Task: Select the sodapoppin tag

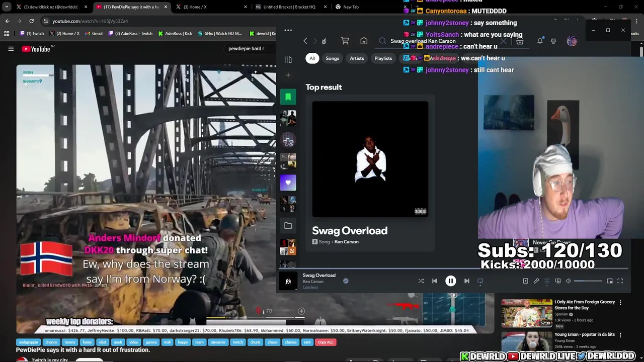Action: point(29,342)
